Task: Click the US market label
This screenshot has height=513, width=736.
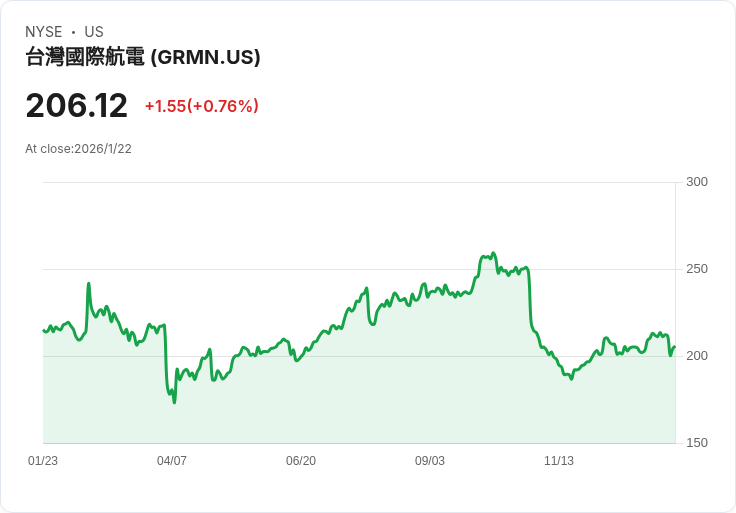Action: (x=94, y=32)
